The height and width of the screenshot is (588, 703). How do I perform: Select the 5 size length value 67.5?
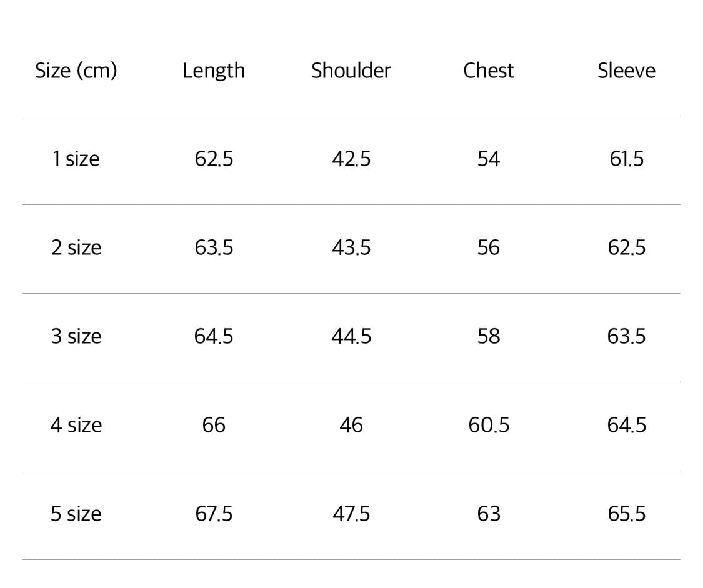[214, 514]
